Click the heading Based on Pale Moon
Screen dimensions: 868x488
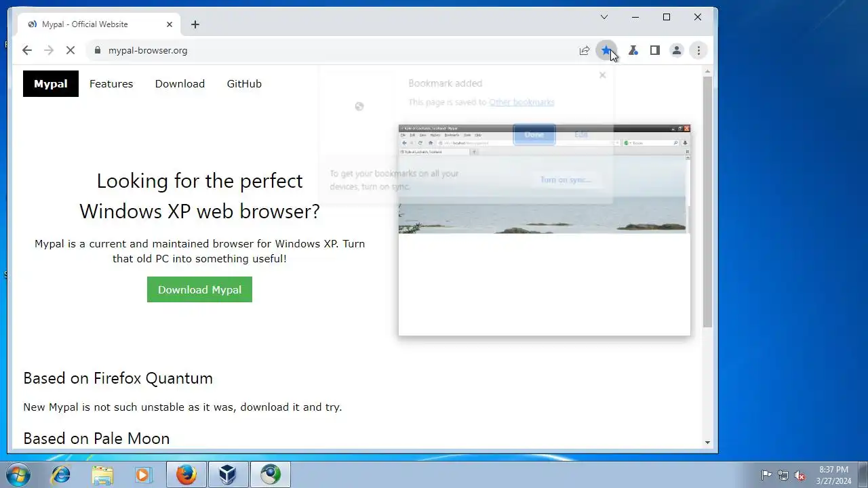pyautogui.click(x=96, y=439)
